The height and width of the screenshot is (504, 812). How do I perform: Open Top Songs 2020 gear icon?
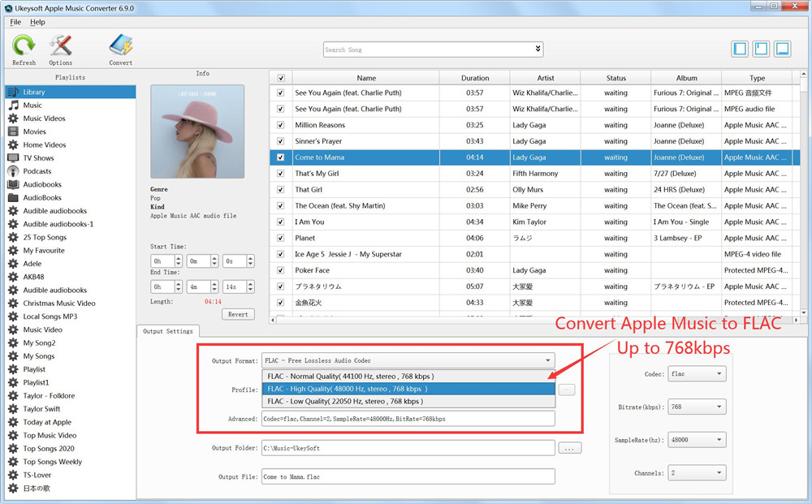[x=14, y=449]
